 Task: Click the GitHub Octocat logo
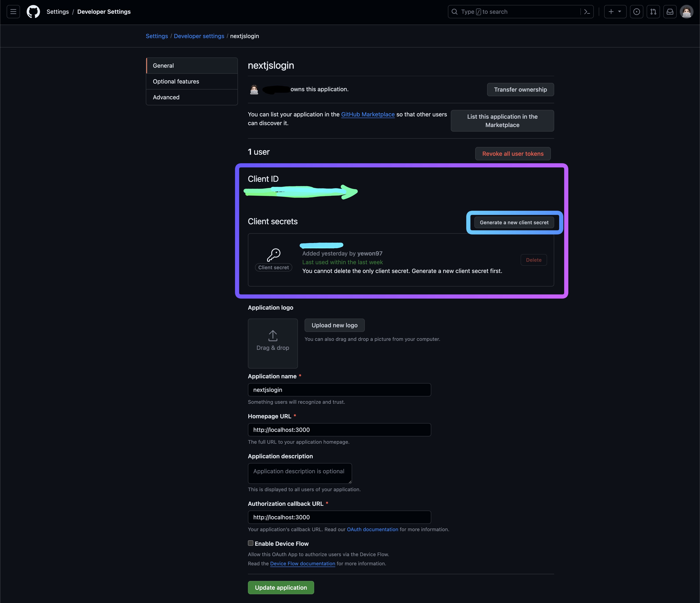point(33,12)
